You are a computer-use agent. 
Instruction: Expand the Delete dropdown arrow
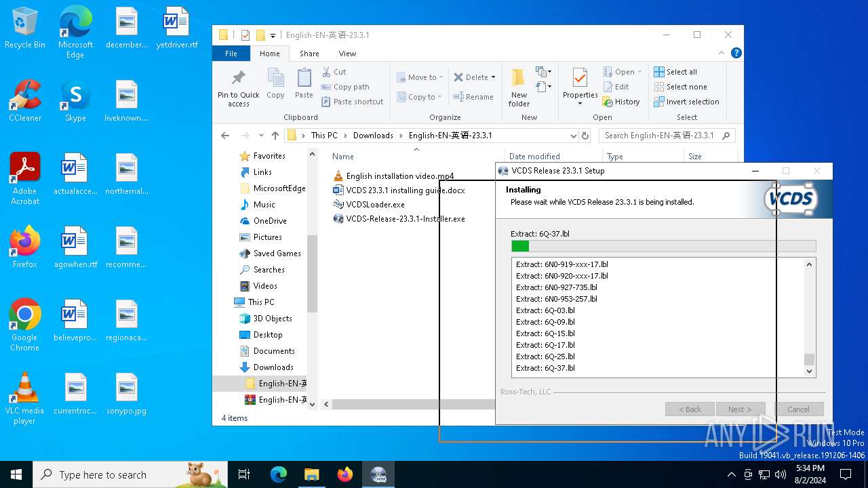493,77
